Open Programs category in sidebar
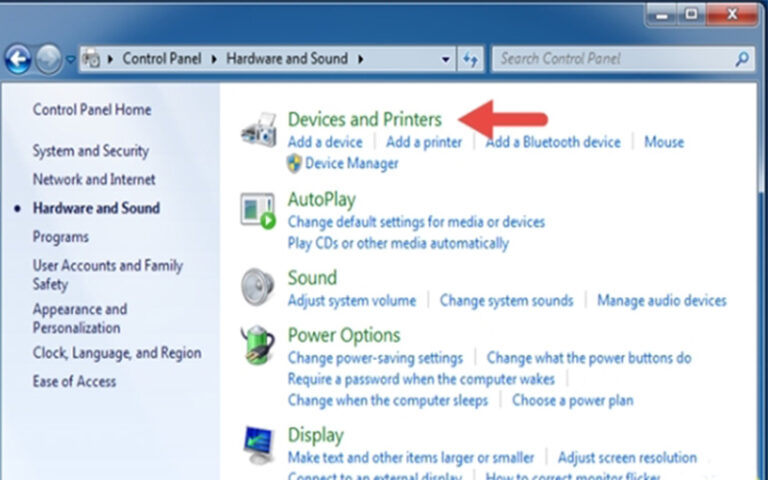The height and width of the screenshot is (480, 768). click(61, 237)
